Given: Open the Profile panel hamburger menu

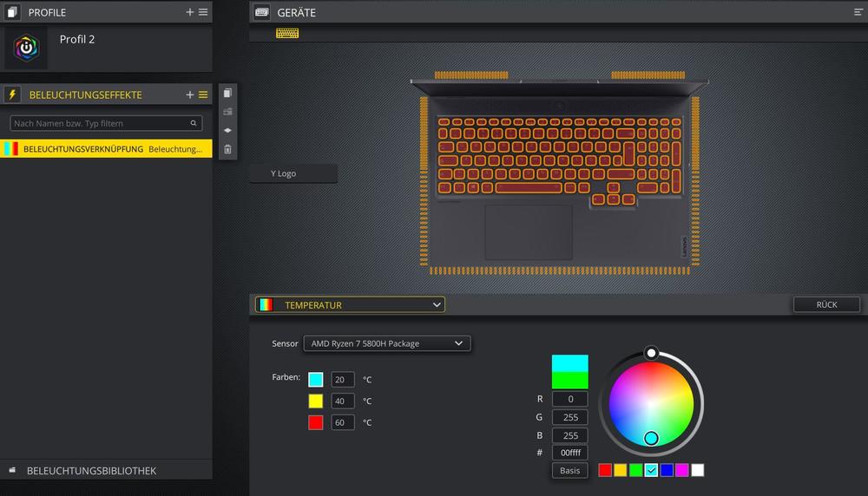Looking at the screenshot, I should [203, 12].
